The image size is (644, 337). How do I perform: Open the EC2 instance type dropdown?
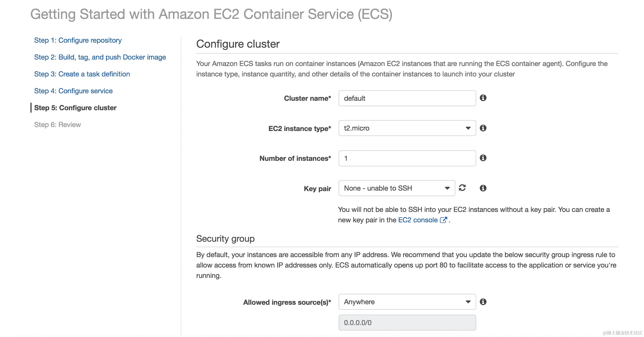click(468, 128)
